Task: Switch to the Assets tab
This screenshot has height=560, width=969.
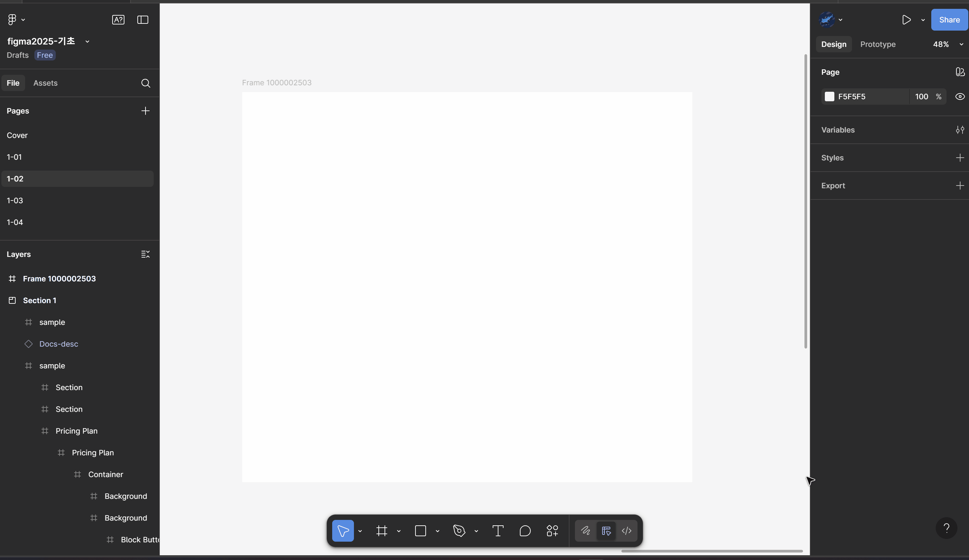Action: (x=45, y=83)
